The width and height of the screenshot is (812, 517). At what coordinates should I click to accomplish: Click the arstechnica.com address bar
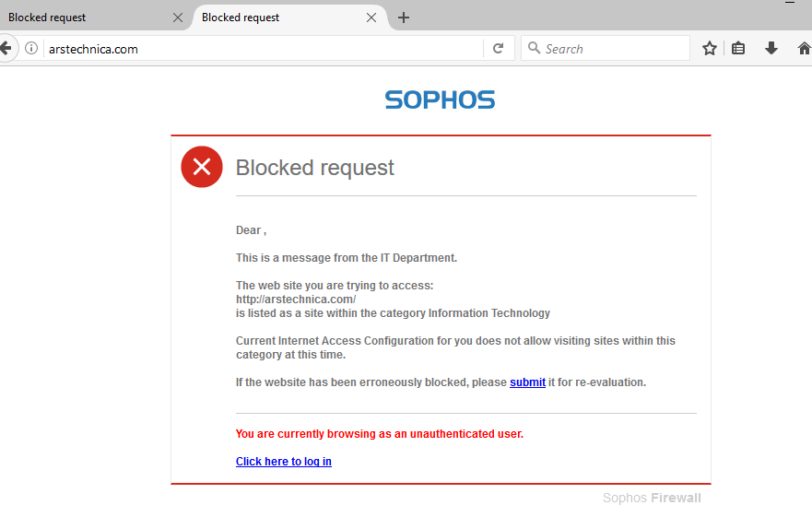[263, 49]
